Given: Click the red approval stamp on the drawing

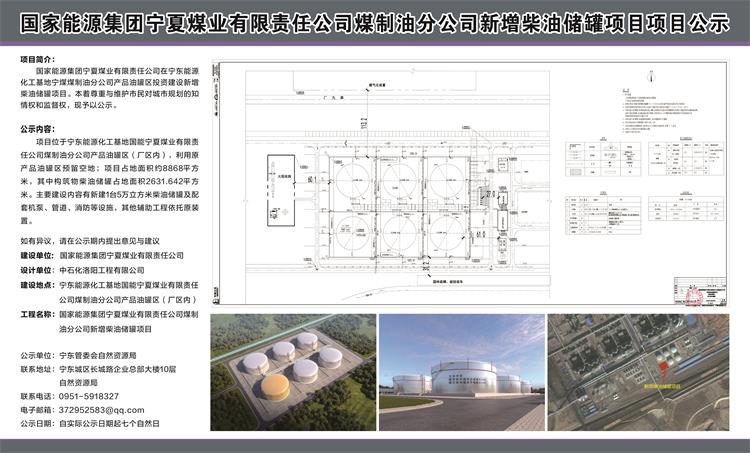Looking at the screenshot, I should tap(693, 297).
